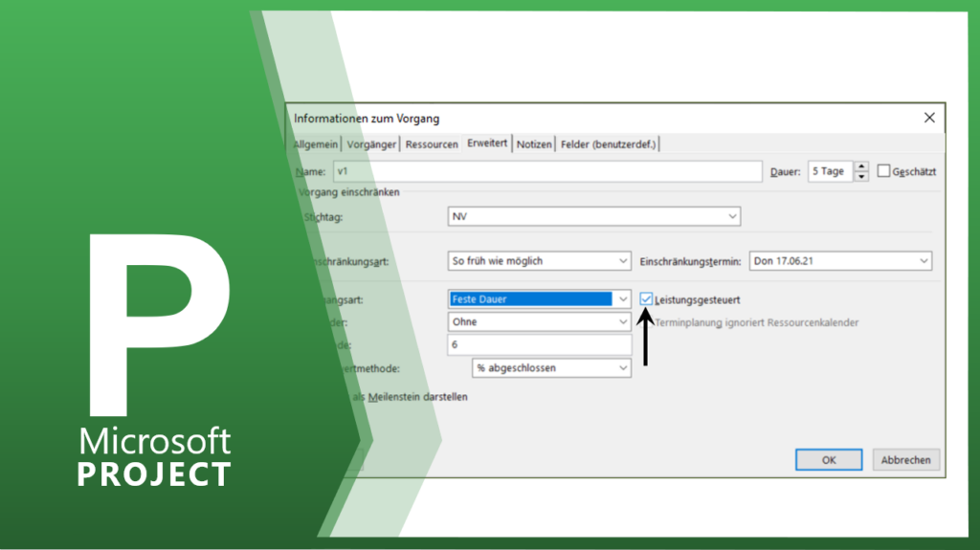Open the Felder (benutzerdef.) tab

[x=608, y=144]
